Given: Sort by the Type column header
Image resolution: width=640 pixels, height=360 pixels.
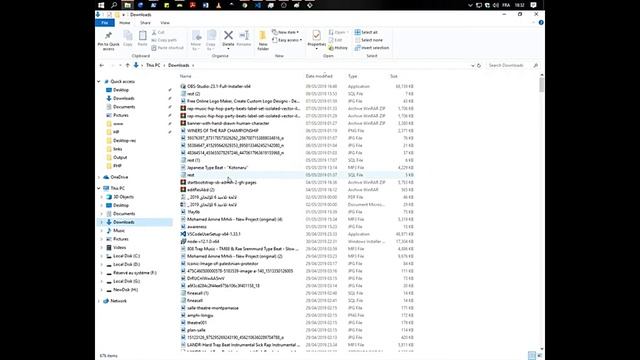Looking at the screenshot, I should point(353,76).
